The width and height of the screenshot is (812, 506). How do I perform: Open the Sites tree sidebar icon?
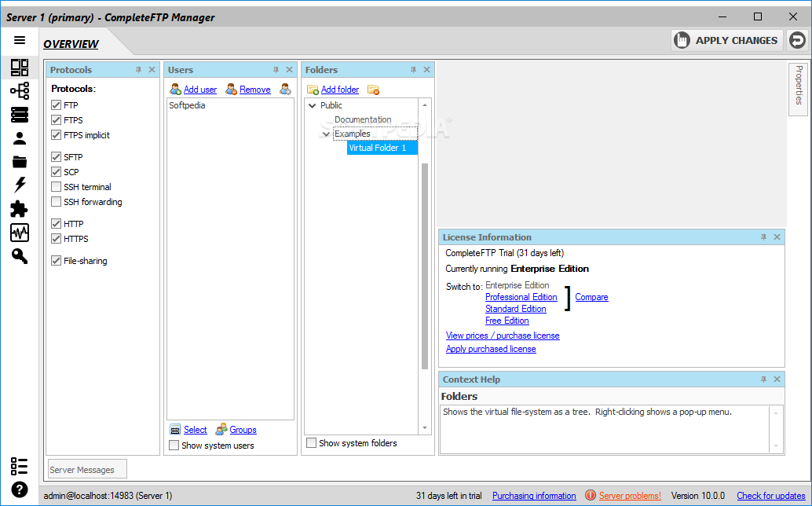coord(20,91)
